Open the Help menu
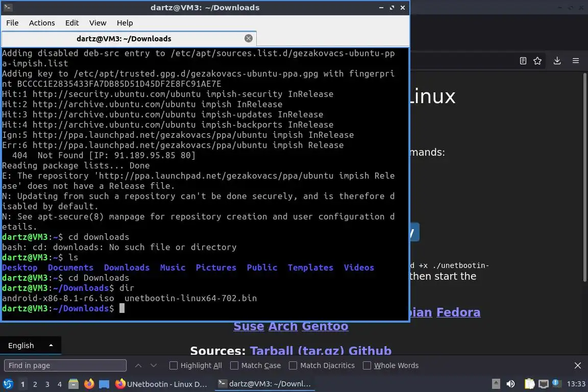Viewport: 588px width, 392px height. pyautogui.click(x=125, y=23)
